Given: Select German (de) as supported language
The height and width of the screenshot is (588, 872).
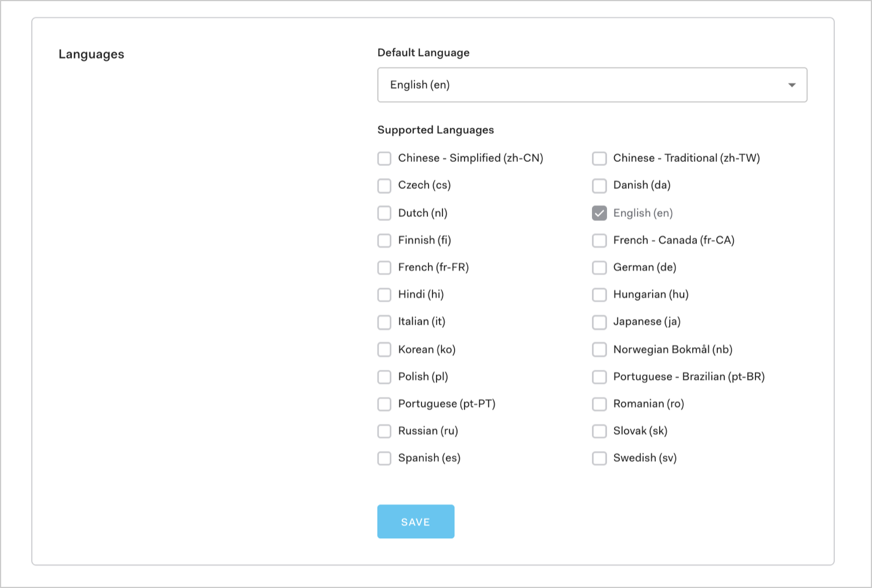Looking at the screenshot, I should (x=599, y=267).
